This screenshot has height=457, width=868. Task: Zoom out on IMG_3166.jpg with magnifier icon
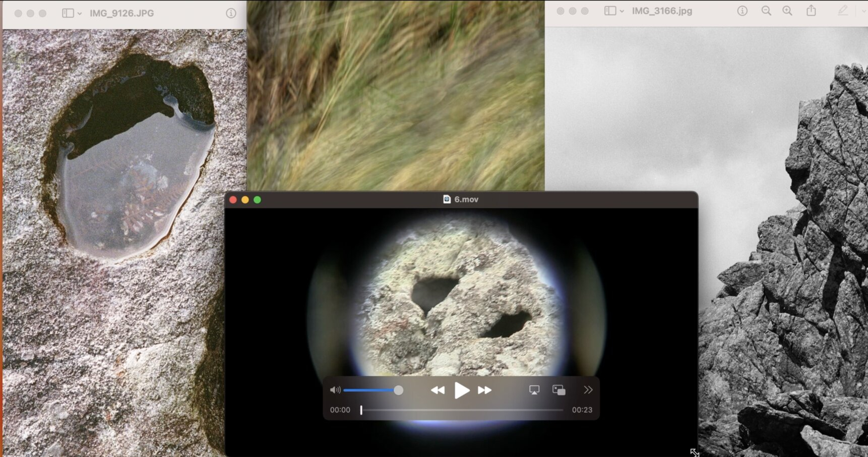coord(766,11)
